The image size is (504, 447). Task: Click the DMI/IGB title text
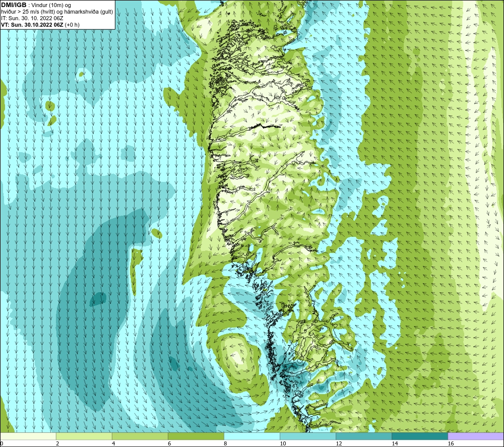tap(14, 5)
